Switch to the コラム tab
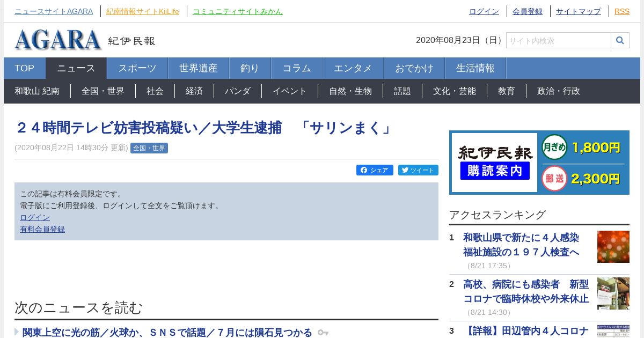Screen dimensions: 644x338 pos(297,68)
